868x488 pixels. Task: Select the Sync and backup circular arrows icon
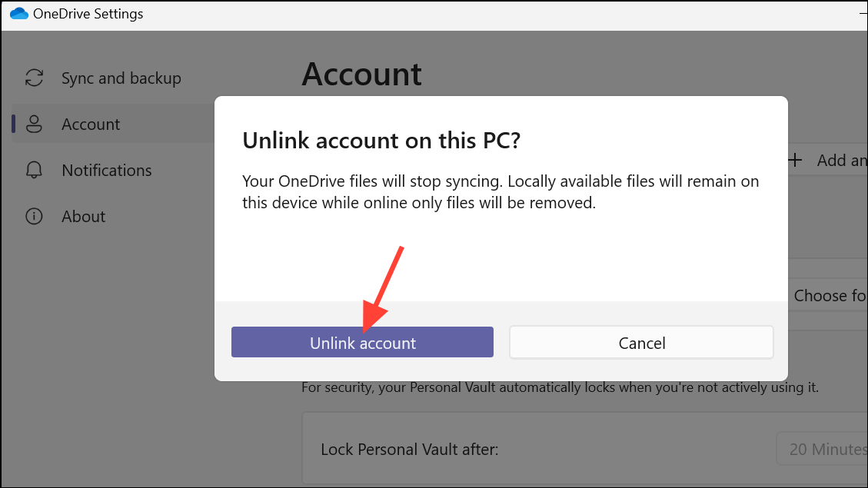pos(34,78)
